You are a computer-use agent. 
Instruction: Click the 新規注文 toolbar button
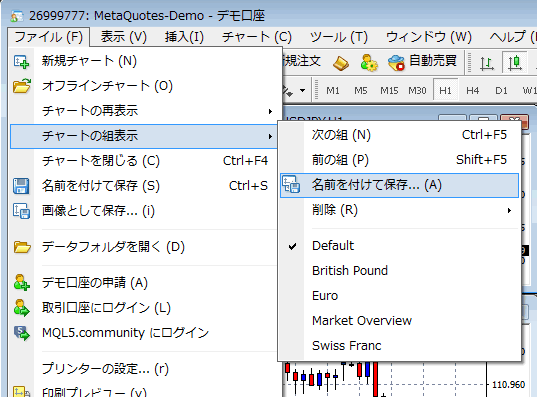point(302,62)
